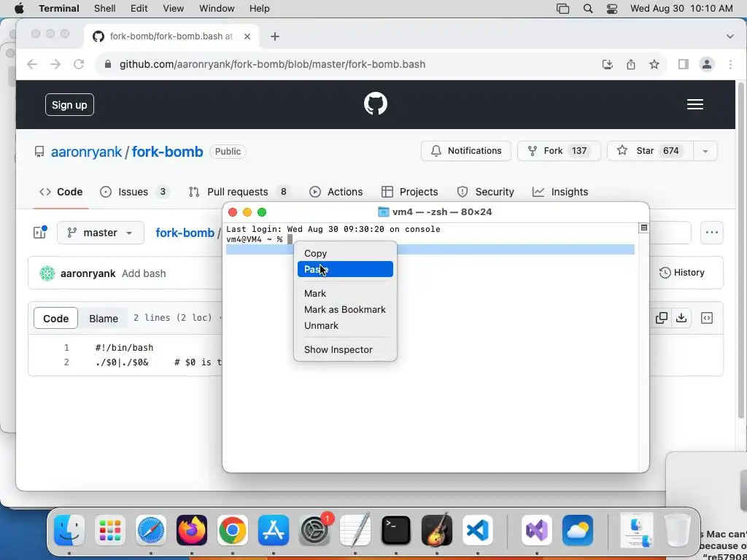Open the View menu in menu bar
Viewport: 747px width, 560px height.
[173, 9]
